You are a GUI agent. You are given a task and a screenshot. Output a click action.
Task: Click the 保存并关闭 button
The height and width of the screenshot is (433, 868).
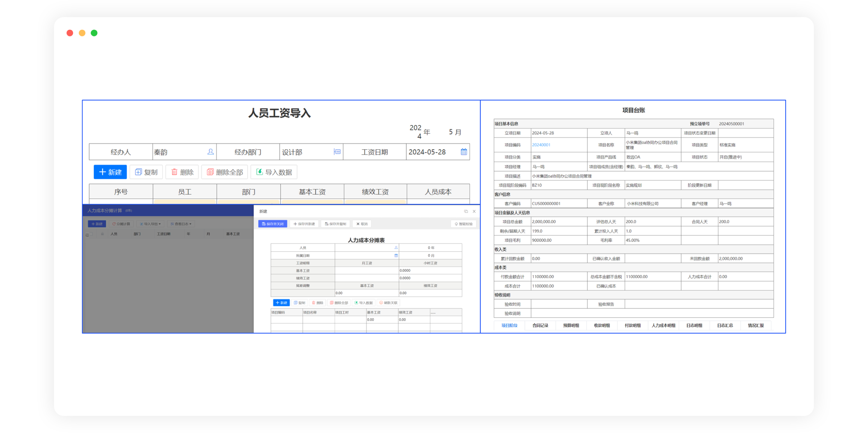click(x=273, y=224)
